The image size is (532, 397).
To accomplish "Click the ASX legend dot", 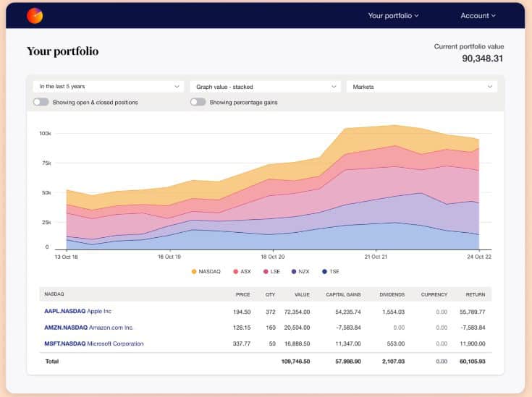I will pyautogui.click(x=236, y=272).
